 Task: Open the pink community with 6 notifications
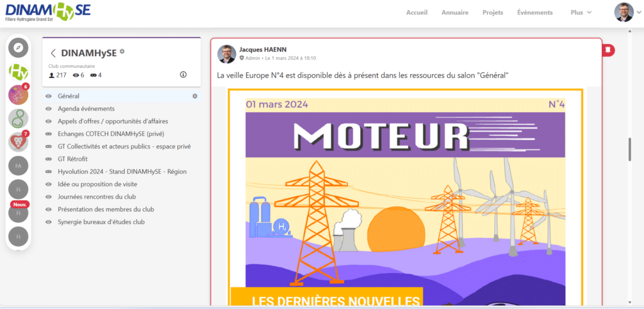18,95
